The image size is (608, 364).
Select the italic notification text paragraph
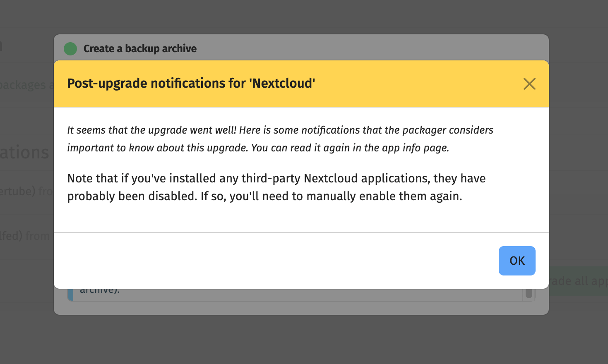point(280,139)
